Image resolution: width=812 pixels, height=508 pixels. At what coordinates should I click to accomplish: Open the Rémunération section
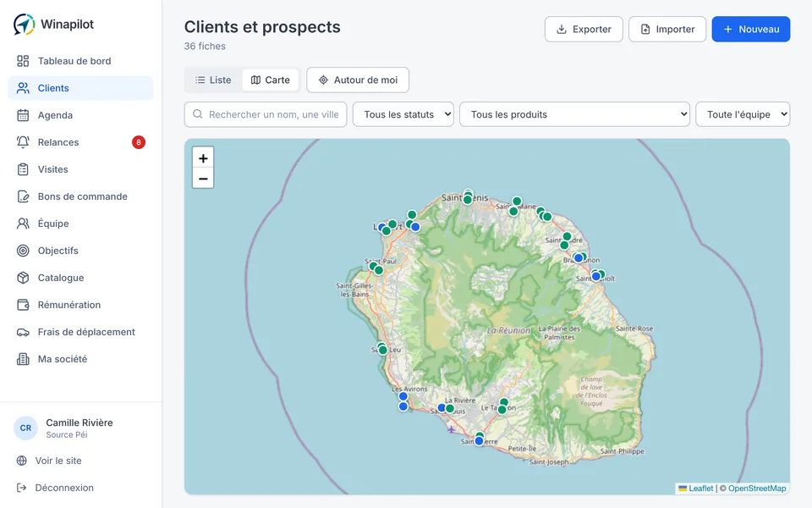(x=81, y=305)
